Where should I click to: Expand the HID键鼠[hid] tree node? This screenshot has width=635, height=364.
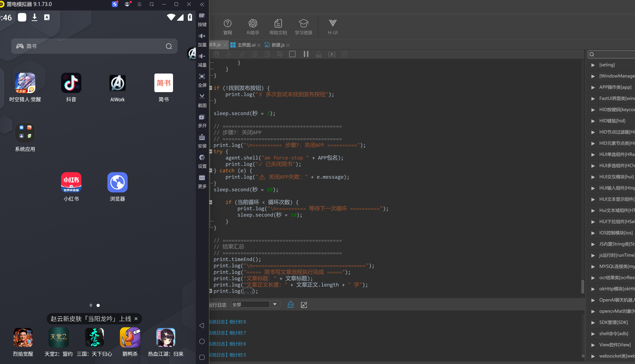pyautogui.click(x=593, y=121)
